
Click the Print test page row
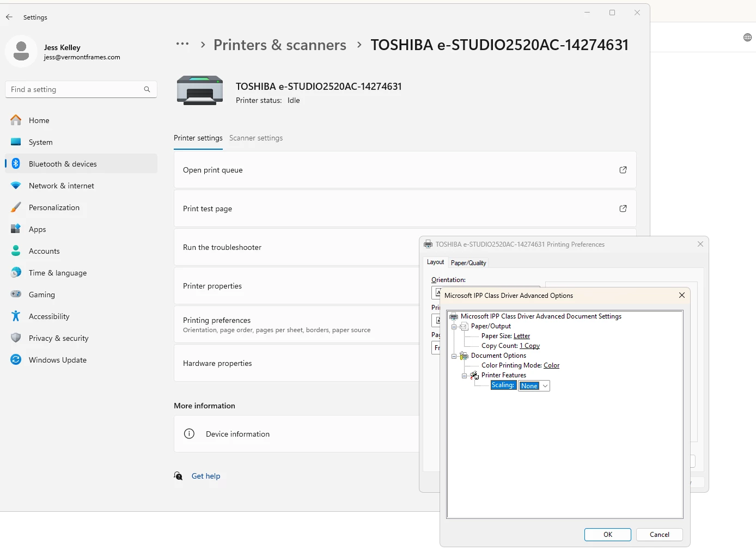405,209
